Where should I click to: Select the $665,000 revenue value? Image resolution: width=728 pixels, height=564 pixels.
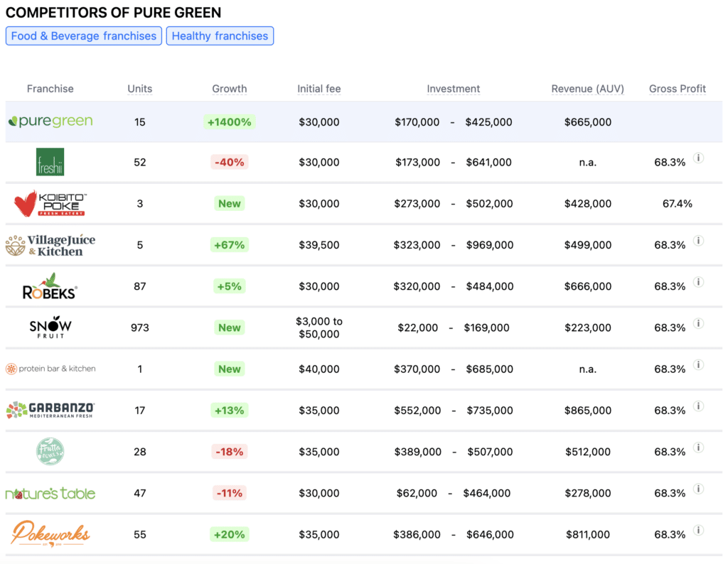click(x=588, y=122)
